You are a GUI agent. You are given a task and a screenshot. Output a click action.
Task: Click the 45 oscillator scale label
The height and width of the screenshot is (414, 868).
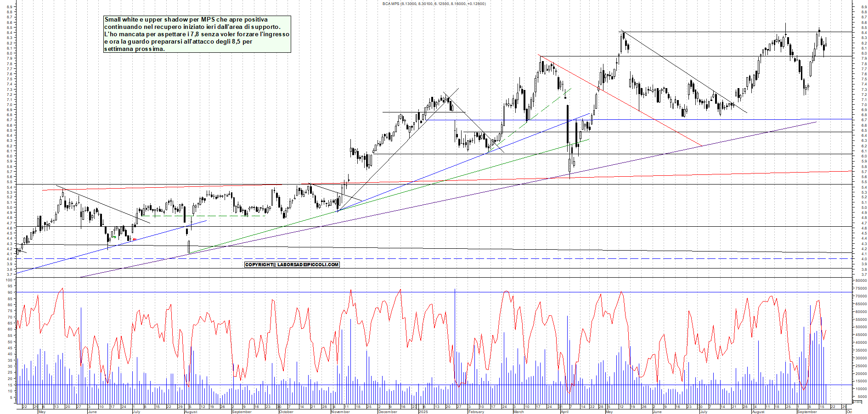10,348
